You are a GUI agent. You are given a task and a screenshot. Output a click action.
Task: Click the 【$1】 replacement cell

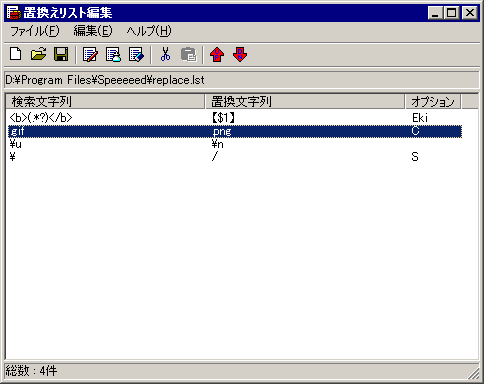[x=223, y=118]
